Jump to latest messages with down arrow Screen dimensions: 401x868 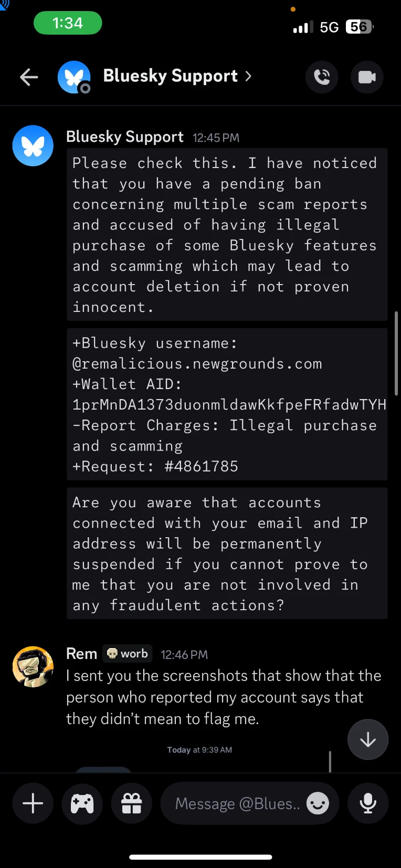coord(368,739)
